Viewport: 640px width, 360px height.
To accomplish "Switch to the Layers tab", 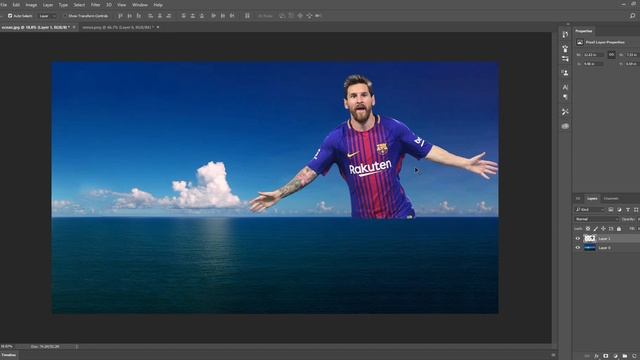I will (x=592, y=199).
